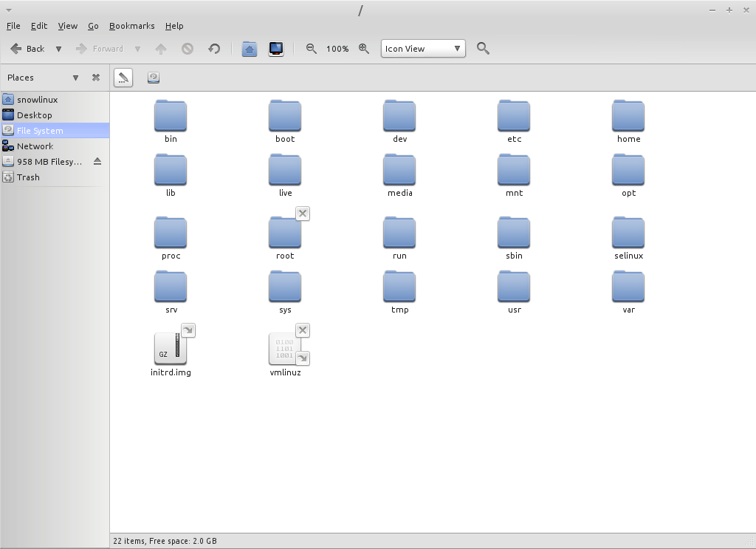Image resolution: width=756 pixels, height=549 pixels.
Task: Open Trash in Places sidebar
Action: [x=55, y=177]
